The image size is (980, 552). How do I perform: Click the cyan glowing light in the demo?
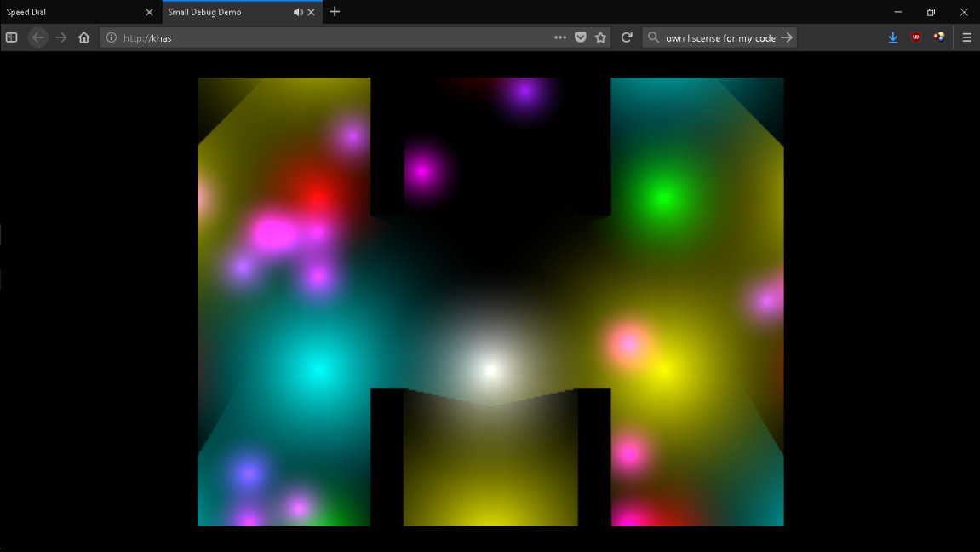318,370
